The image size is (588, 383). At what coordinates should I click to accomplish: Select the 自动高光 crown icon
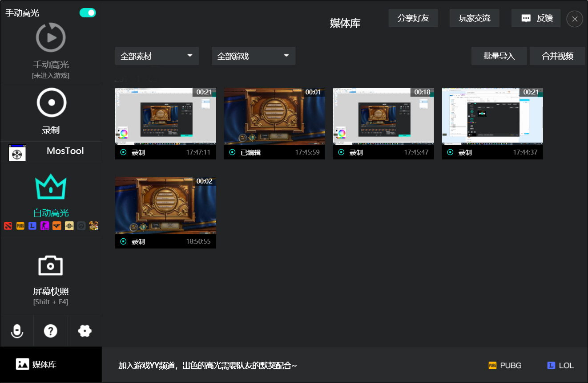pyautogui.click(x=51, y=187)
